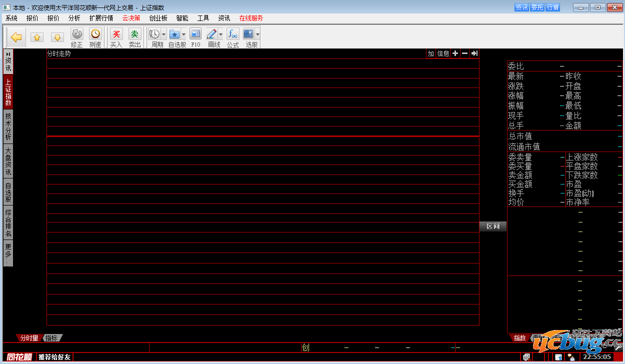Click the yellow back arrow toolbar icon
The width and height of the screenshot is (625, 364).
tap(16, 37)
